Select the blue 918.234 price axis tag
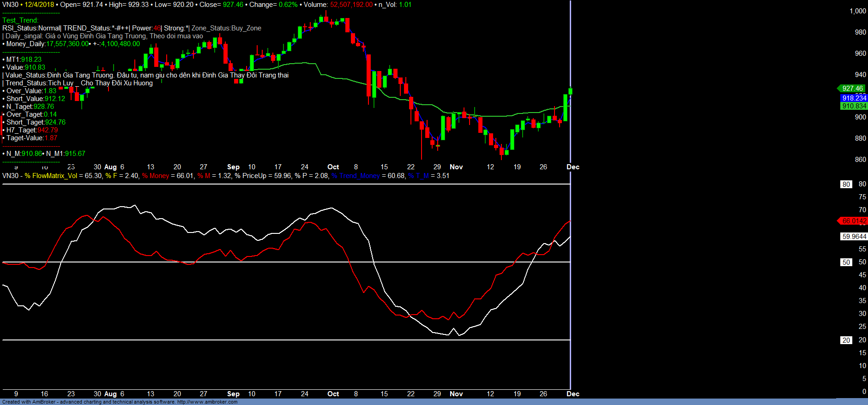The width and height of the screenshot is (868, 405). (x=854, y=98)
